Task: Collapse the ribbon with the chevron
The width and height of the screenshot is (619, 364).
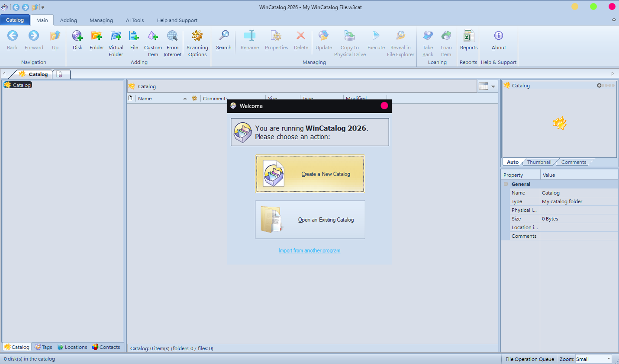Action: pos(614,20)
